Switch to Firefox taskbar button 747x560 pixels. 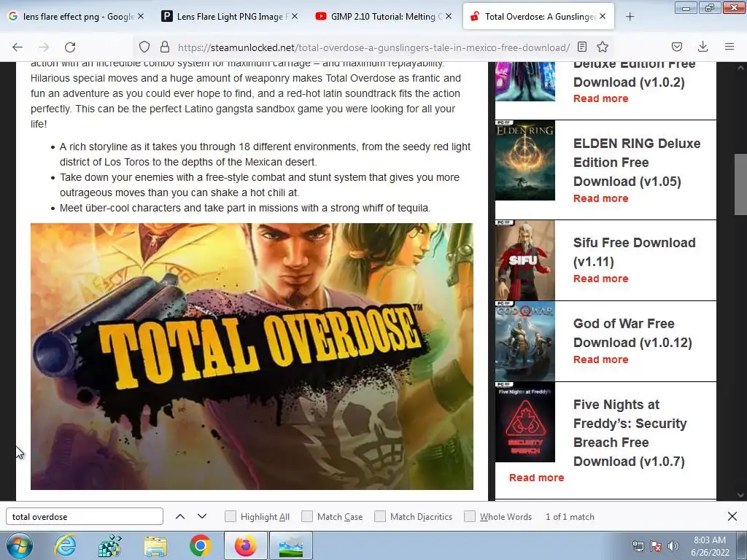point(245,545)
